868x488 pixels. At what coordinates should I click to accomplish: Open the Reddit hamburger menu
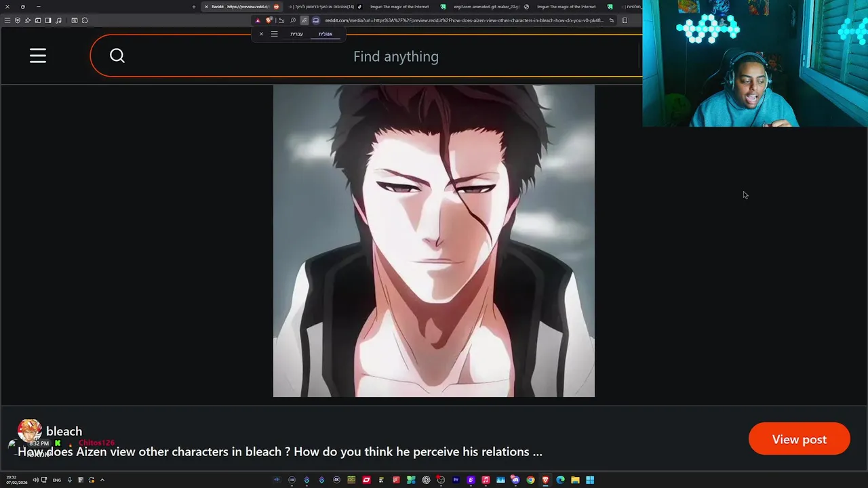coord(38,56)
